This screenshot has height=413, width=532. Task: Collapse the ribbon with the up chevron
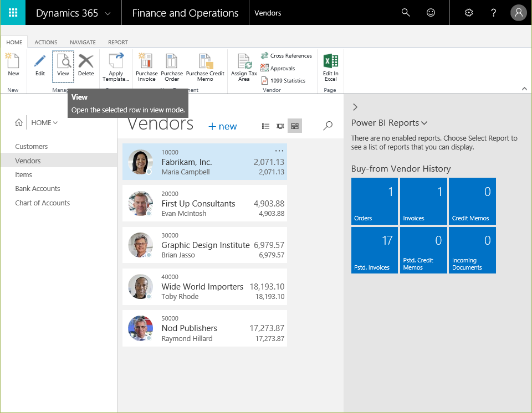point(524,89)
